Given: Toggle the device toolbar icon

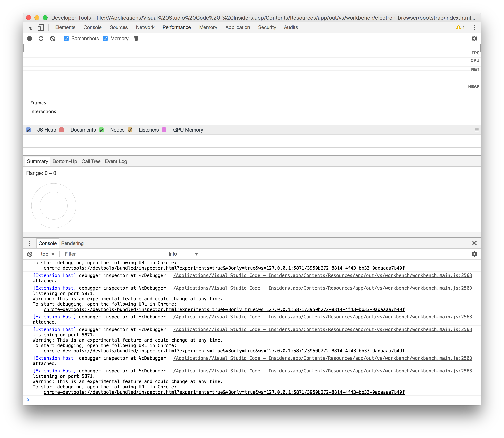Looking at the screenshot, I should 41,28.
